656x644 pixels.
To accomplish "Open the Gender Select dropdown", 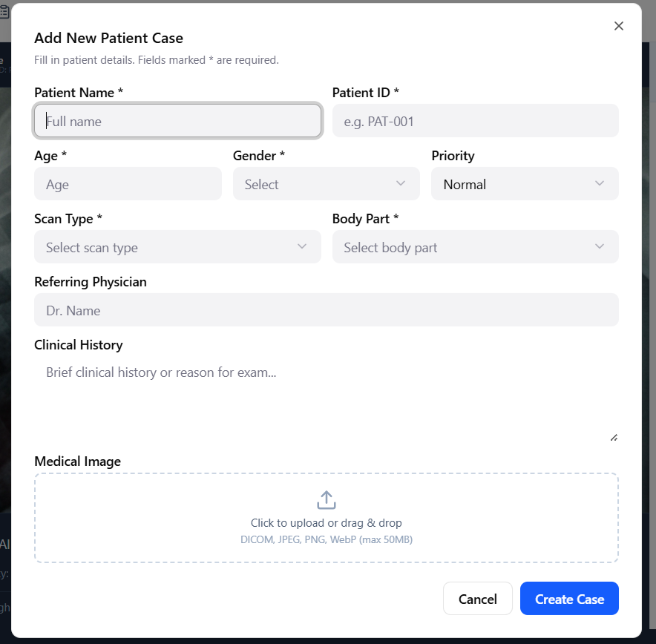I will click(x=327, y=183).
